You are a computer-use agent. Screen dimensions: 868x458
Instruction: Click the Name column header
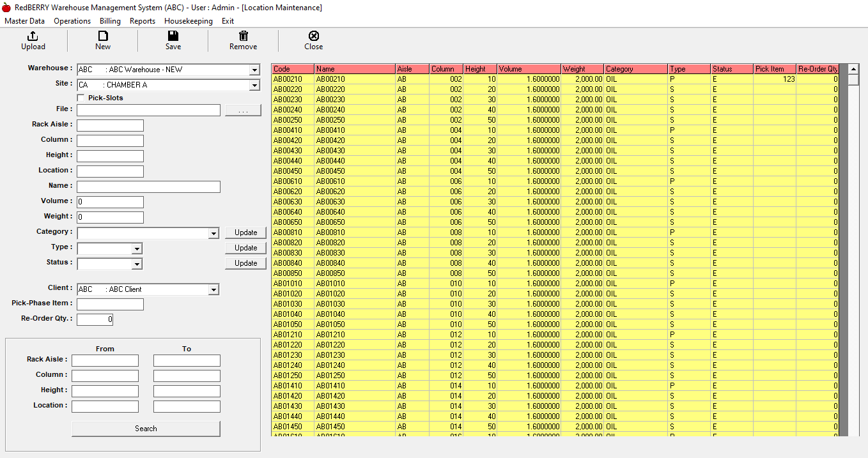(x=355, y=69)
